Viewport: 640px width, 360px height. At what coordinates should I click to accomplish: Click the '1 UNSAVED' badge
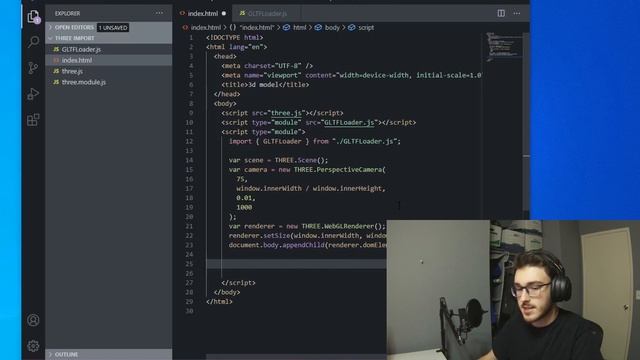(113, 28)
